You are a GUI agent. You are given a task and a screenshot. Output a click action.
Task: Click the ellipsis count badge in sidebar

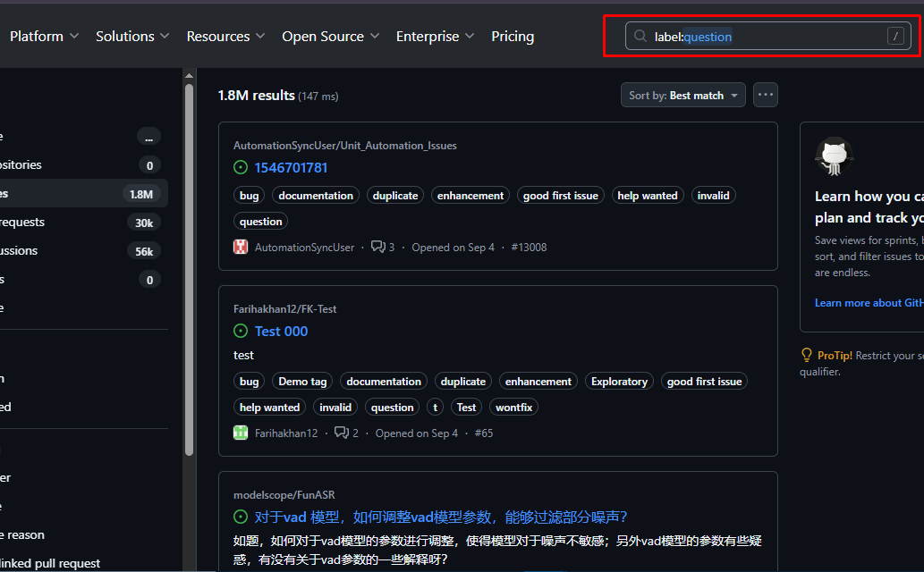tap(148, 137)
